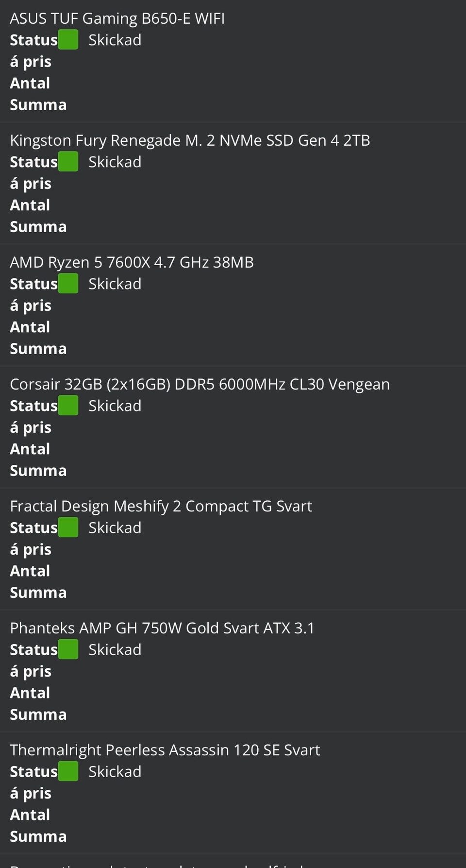Image resolution: width=466 pixels, height=868 pixels.
Task: Open the ASUS TUF Gaming B650-E WIFI product
Action: coord(117,18)
